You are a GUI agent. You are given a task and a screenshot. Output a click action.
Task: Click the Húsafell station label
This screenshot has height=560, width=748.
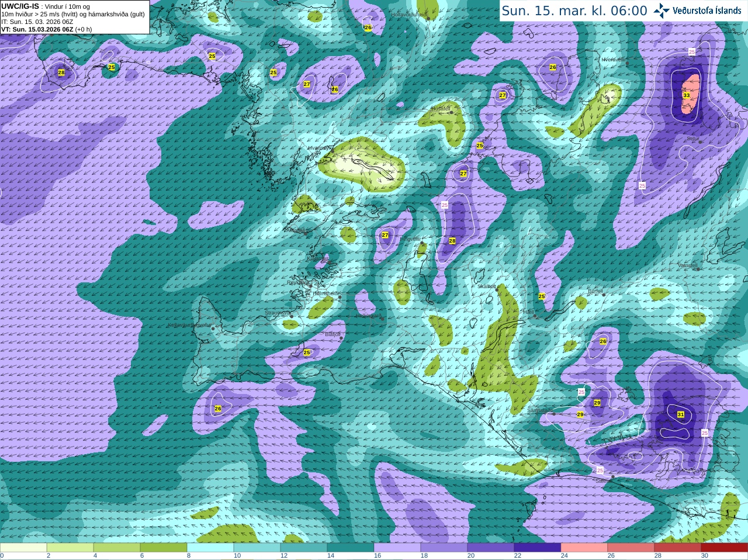(x=441, y=109)
